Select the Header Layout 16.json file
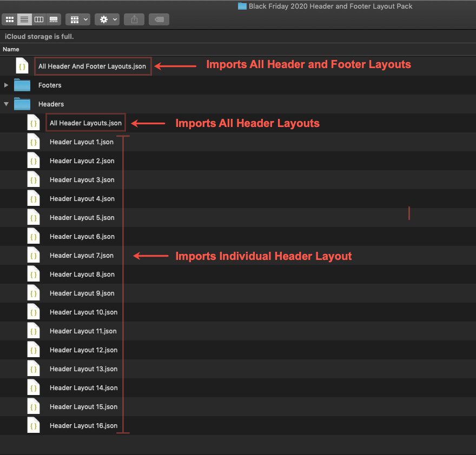The width and height of the screenshot is (476, 455). [x=83, y=425]
